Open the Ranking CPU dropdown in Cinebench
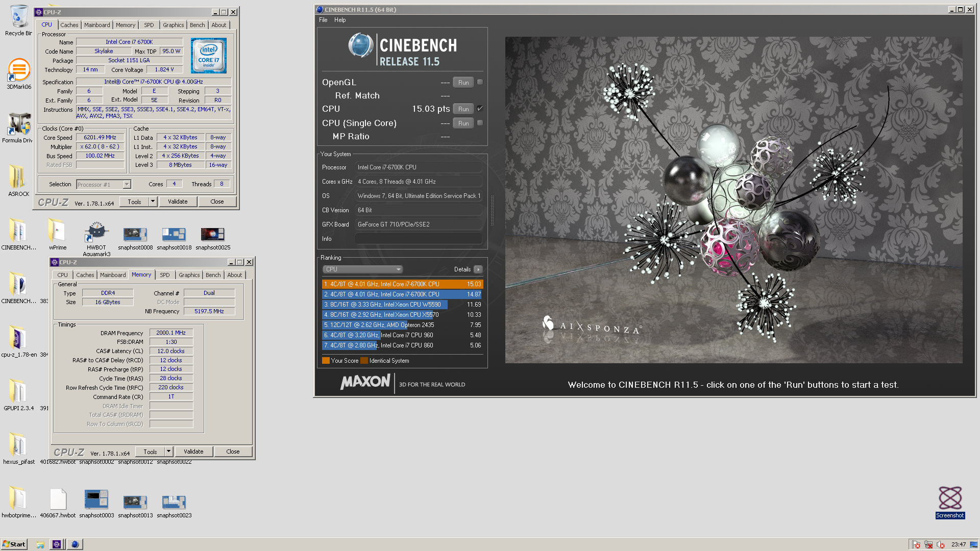 click(362, 269)
